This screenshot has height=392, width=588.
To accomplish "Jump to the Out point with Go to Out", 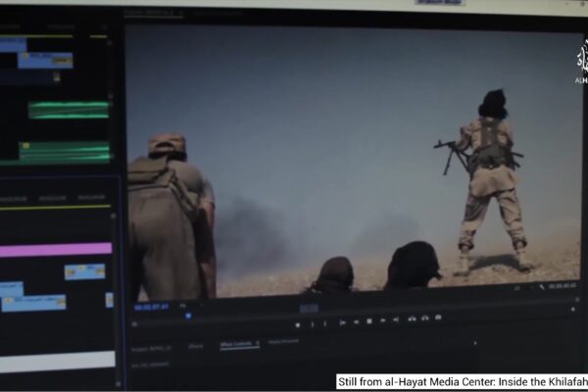I will point(396,319).
